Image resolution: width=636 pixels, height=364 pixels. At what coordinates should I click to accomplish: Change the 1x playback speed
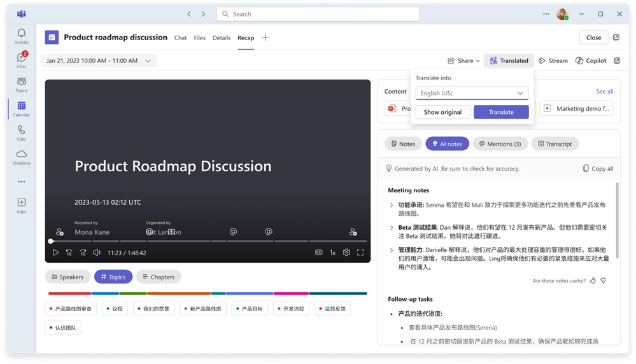tap(332, 253)
